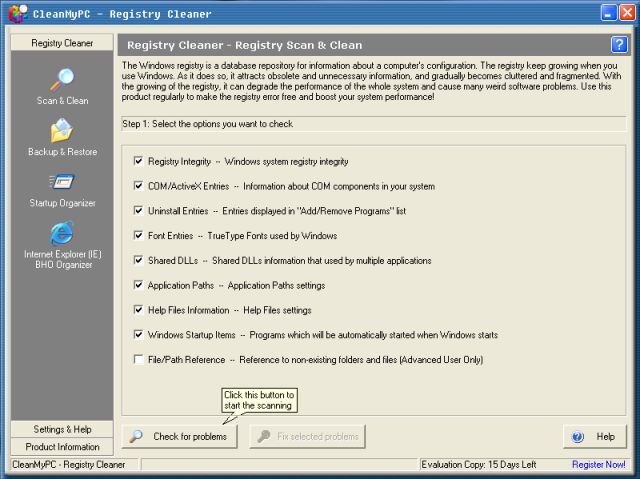Click the Register Now! link

(x=598, y=464)
